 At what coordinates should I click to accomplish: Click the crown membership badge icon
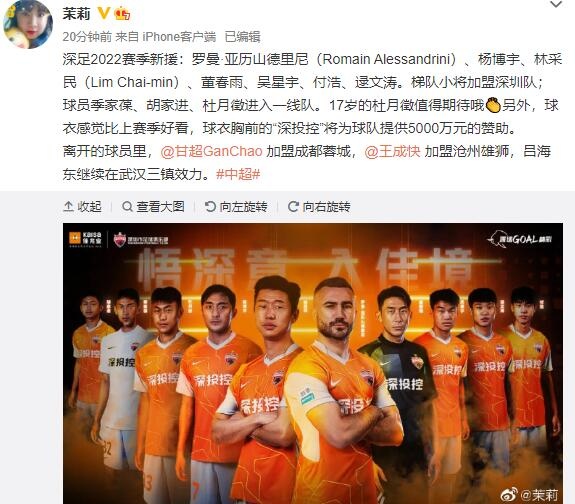[122, 14]
